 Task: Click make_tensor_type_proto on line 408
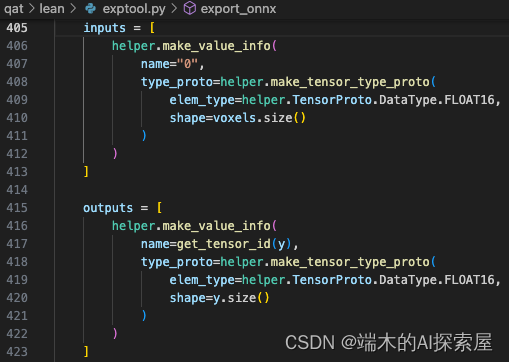pyautogui.click(x=350, y=82)
